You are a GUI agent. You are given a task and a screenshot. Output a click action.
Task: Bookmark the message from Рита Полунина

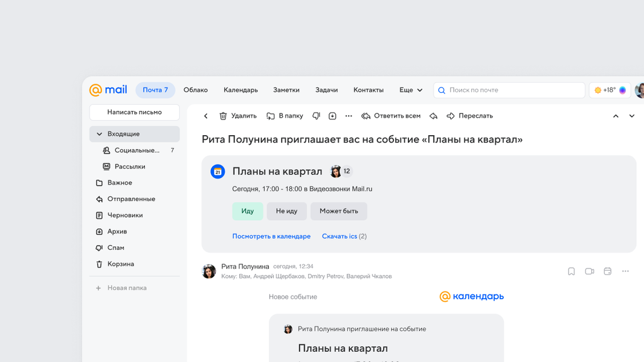pos(572,271)
